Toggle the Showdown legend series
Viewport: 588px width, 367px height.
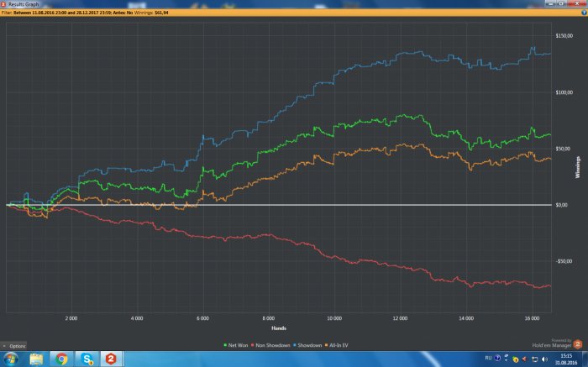(x=307, y=345)
